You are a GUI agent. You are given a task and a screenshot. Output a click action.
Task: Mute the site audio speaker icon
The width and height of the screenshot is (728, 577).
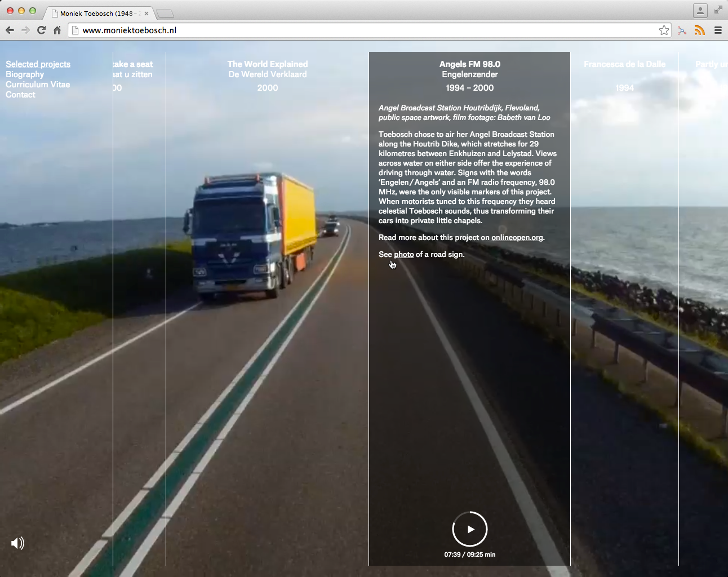click(x=17, y=543)
